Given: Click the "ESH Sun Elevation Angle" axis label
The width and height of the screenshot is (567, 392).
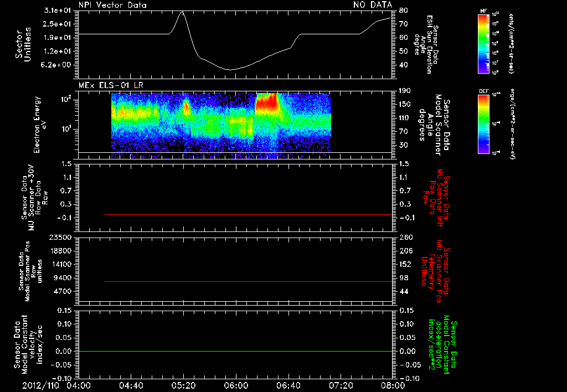Looking at the screenshot, I should click(x=426, y=44).
